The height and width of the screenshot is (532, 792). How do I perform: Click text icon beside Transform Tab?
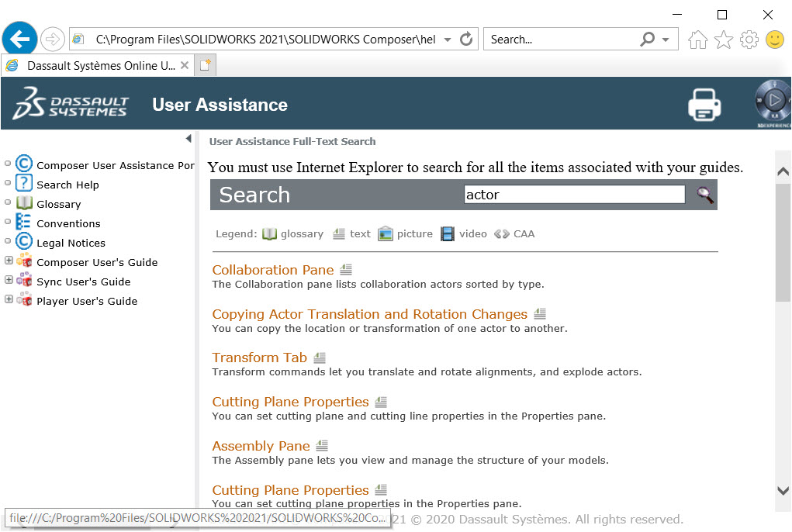(x=320, y=358)
